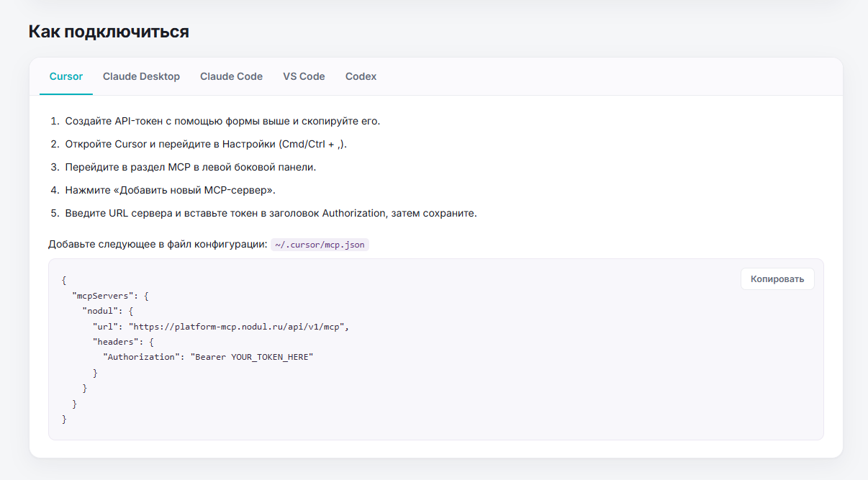Click the server URL string in the code
Viewport: 868px width, 480px height.
238,326
